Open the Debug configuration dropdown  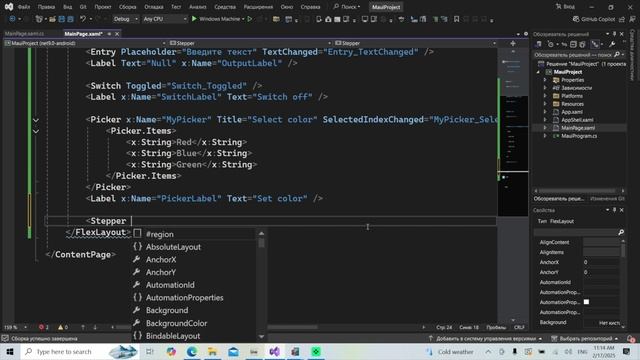125,19
